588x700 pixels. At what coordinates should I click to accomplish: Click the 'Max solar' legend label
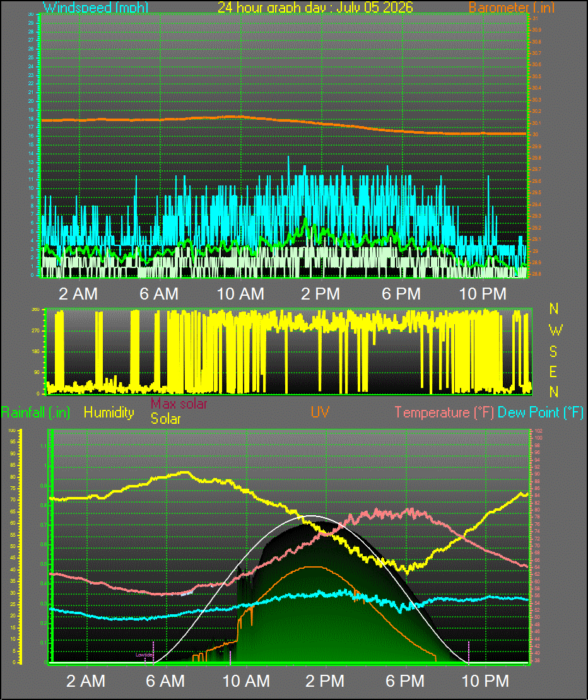179,404
